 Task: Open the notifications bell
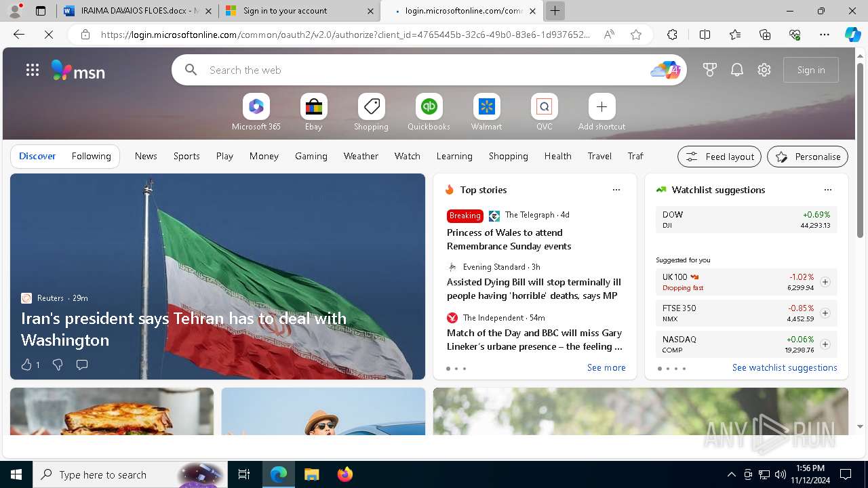[737, 70]
